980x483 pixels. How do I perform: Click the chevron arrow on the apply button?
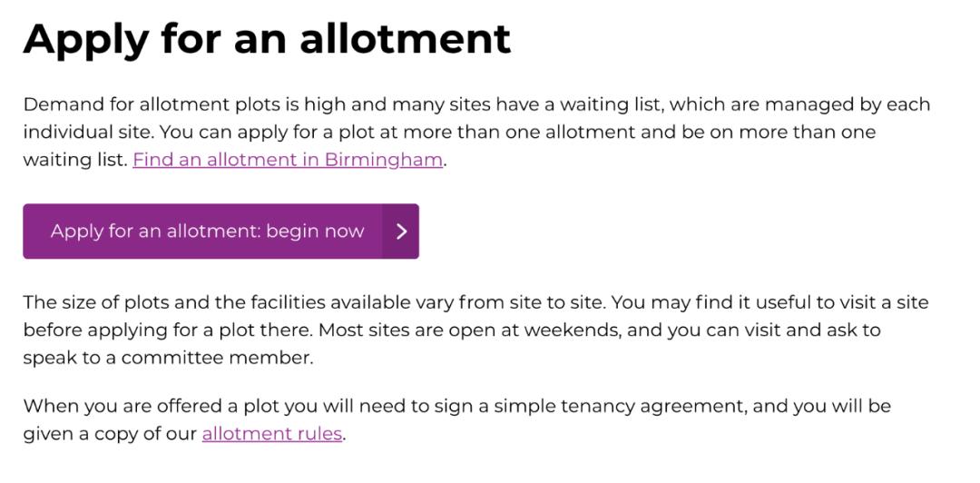401,232
